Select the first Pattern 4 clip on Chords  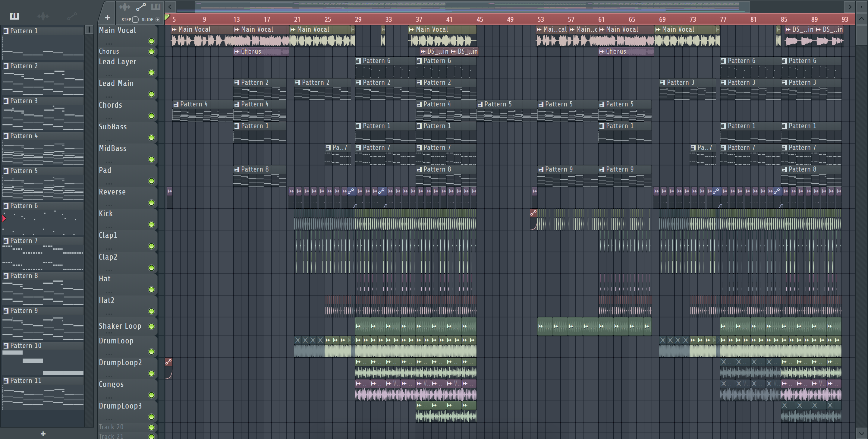pyautogui.click(x=203, y=111)
